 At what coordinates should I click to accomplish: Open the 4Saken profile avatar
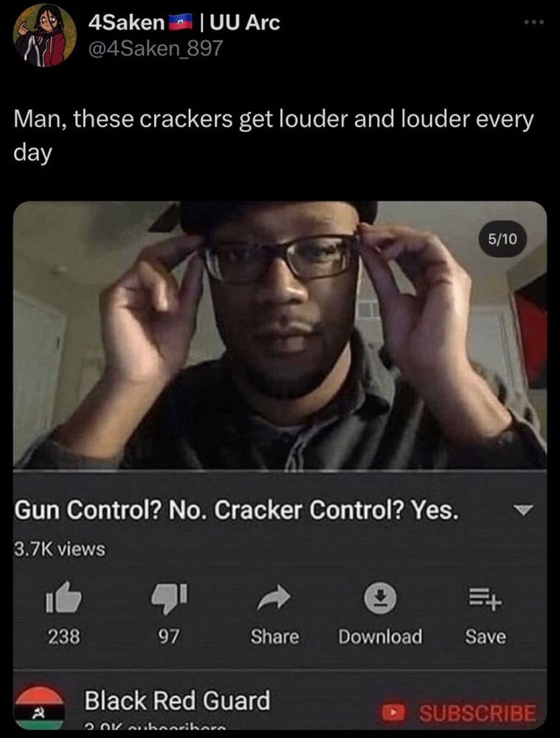(x=45, y=35)
